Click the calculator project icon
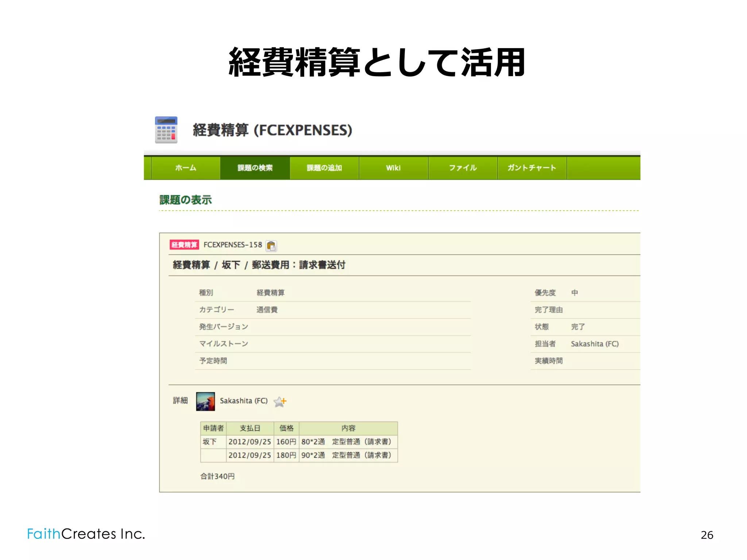The image size is (747, 560). tap(166, 130)
